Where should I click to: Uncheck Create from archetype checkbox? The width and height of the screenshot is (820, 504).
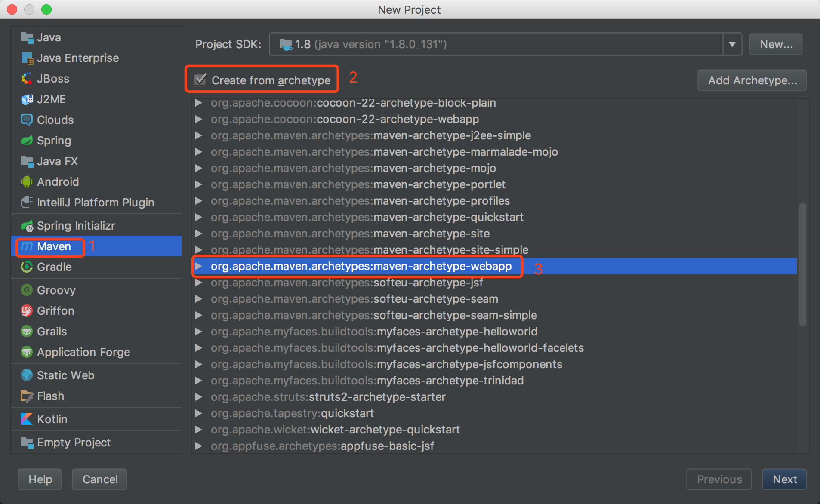(x=200, y=80)
